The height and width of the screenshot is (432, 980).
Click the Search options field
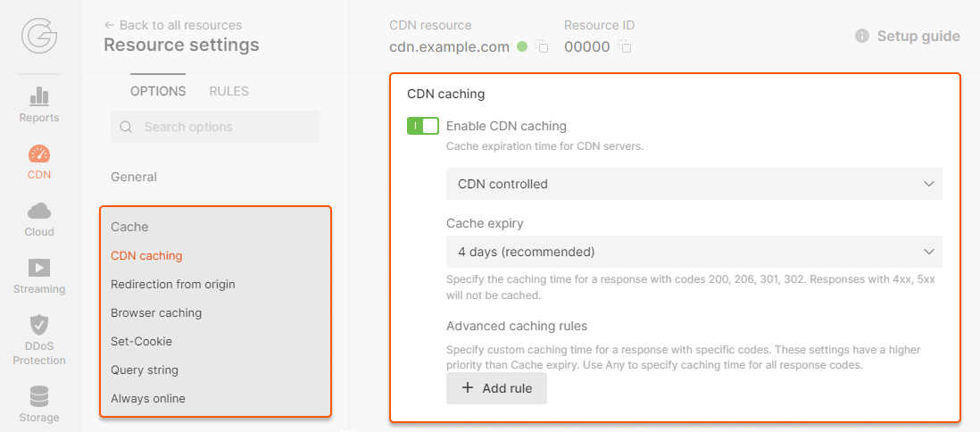pos(215,127)
